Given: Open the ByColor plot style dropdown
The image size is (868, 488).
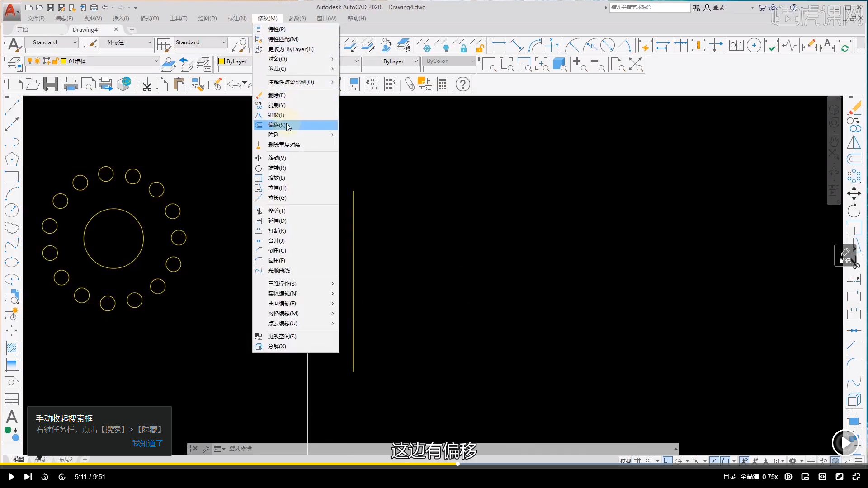Looking at the screenshot, I should click(449, 61).
